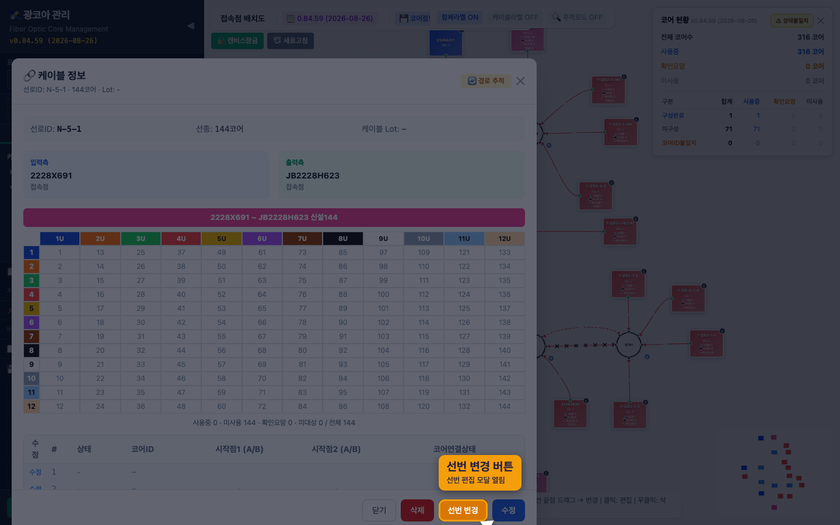Select the 5U yellow unit header

click(x=221, y=238)
